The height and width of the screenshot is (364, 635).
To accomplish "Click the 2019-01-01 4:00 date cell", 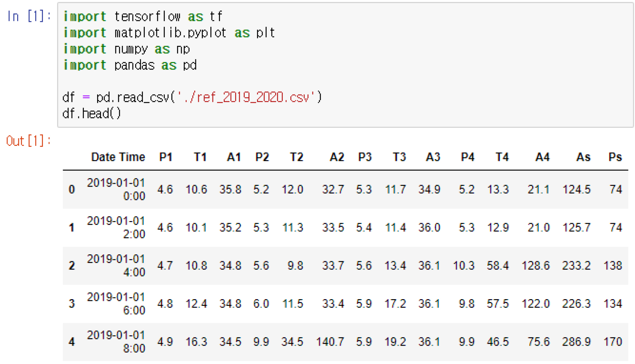I will click(116, 265).
